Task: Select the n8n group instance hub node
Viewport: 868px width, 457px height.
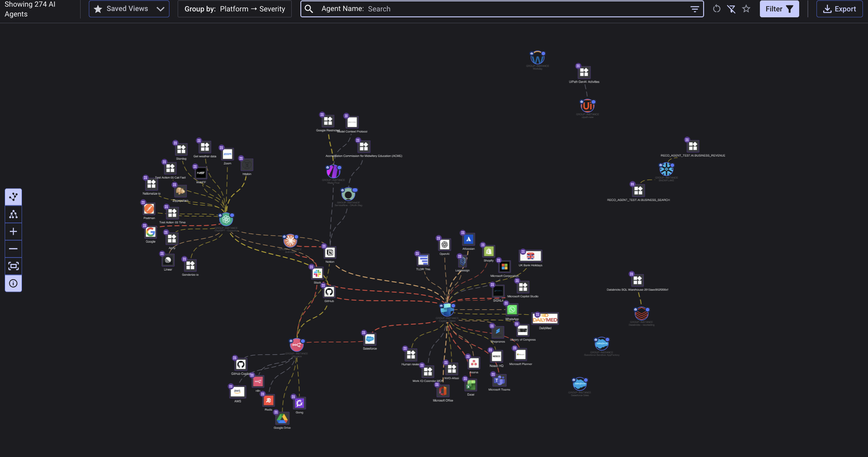Action: tap(297, 344)
